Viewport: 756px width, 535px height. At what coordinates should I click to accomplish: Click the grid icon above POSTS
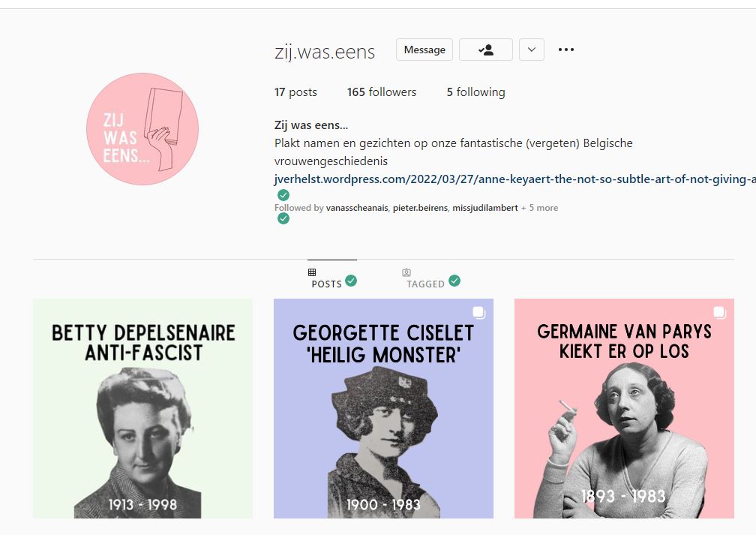click(312, 272)
